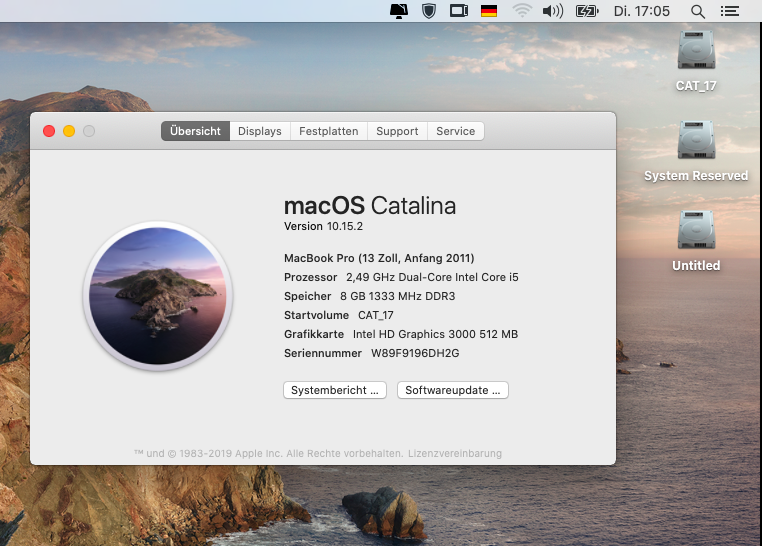Click the macOS Catalina title text
Screen dimensions: 762x546
point(370,205)
